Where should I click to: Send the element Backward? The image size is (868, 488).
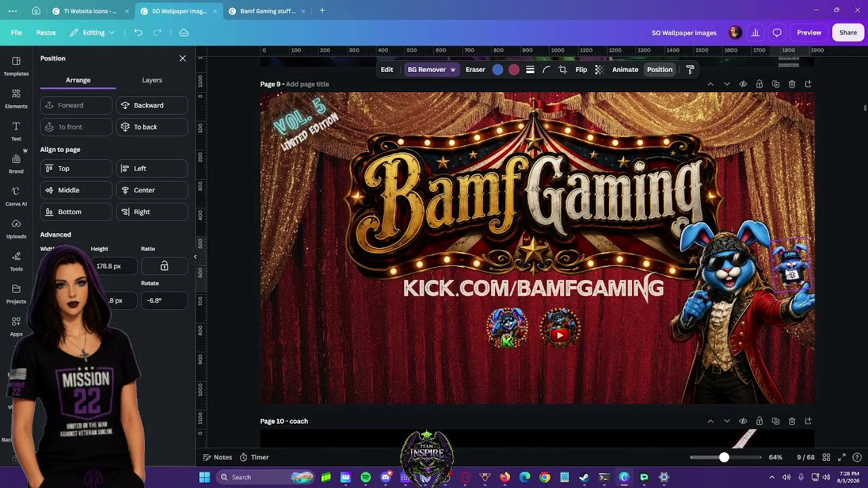pyautogui.click(x=152, y=106)
